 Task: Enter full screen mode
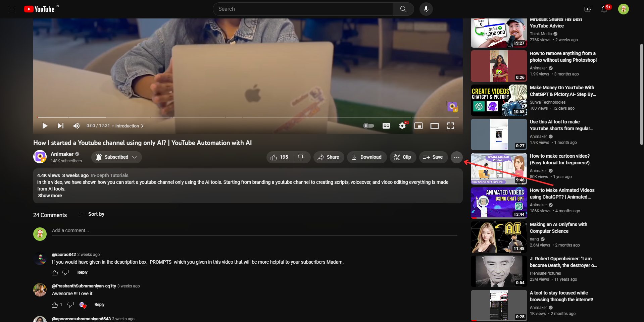coord(451,126)
